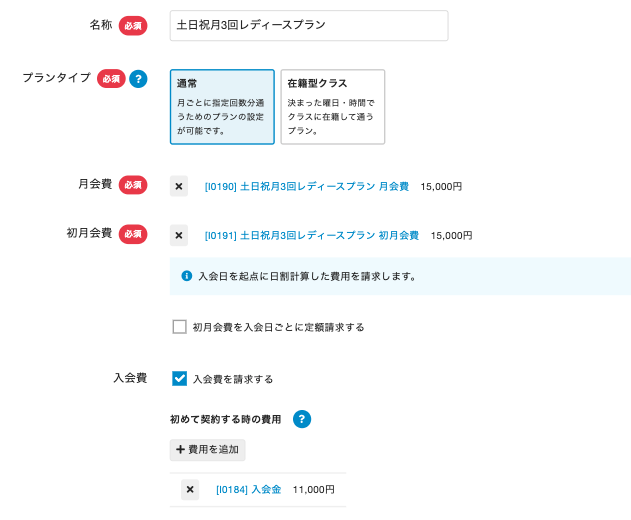This screenshot has height=520, width=631.
Task: Select the 在籍型クラス plan type option
Action: click(x=332, y=107)
